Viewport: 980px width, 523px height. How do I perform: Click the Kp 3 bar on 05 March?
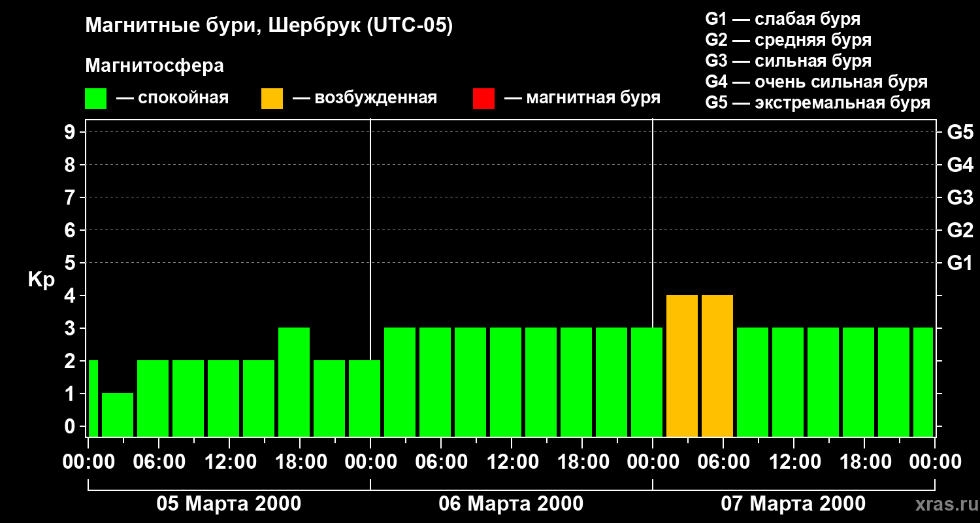pos(294,382)
